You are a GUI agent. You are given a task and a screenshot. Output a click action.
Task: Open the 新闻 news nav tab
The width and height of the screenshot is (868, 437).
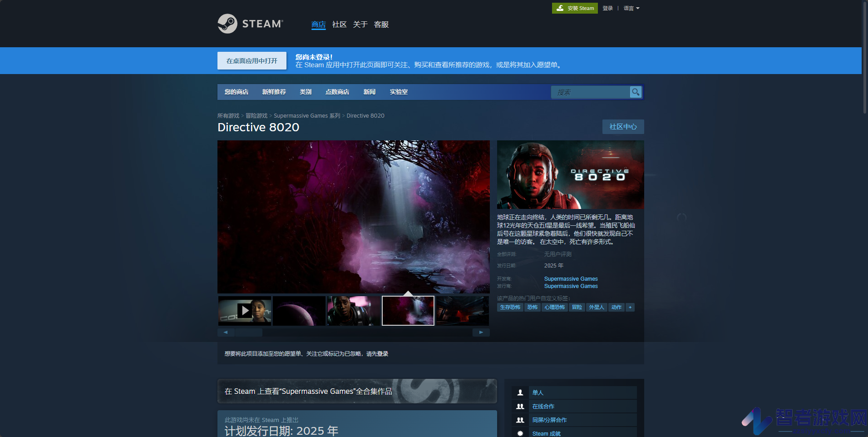(370, 92)
